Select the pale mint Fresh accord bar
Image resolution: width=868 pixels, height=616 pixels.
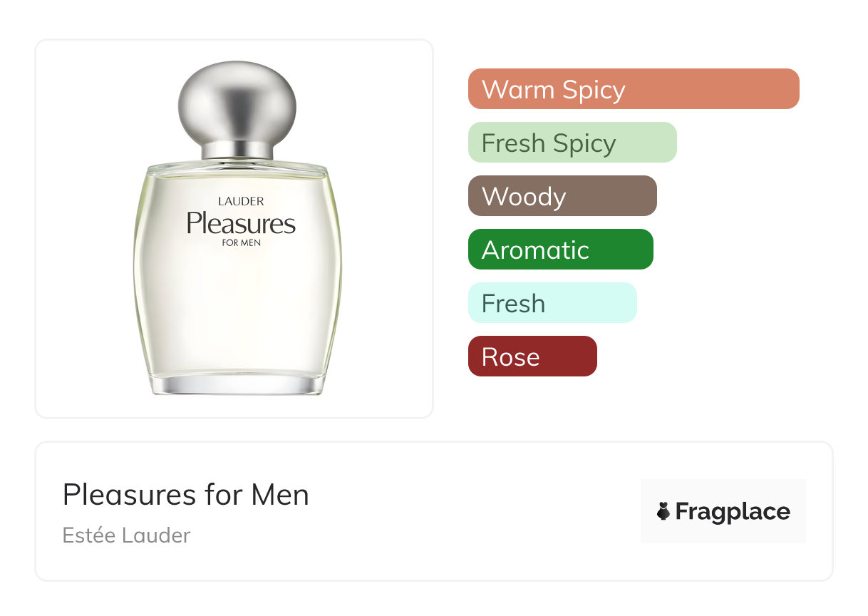point(552,303)
